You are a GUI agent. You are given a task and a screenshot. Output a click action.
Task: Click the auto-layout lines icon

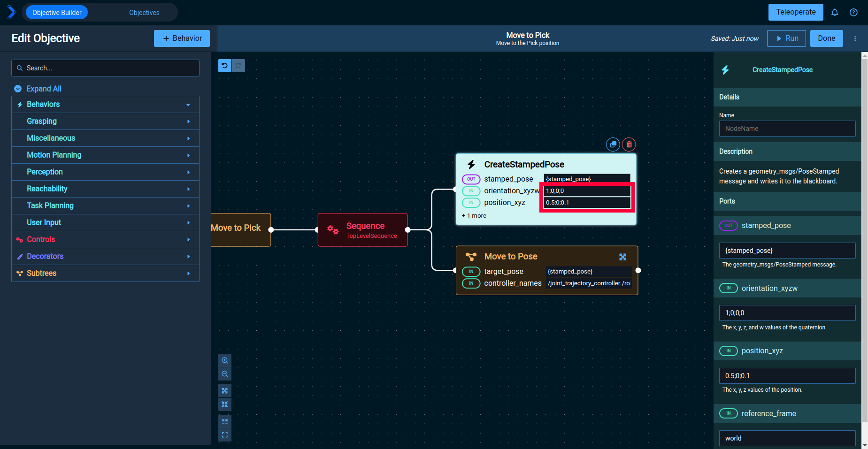tap(225, 421)
